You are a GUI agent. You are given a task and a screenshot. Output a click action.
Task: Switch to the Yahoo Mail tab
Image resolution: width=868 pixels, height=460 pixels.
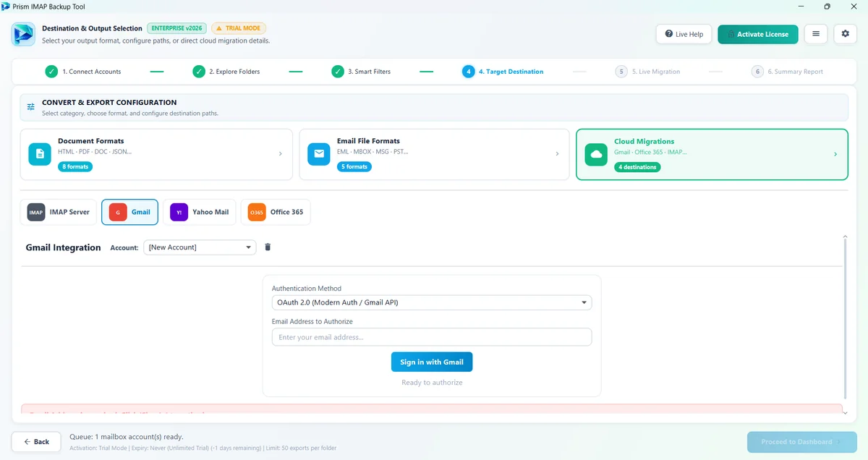[x=200, y=213]
